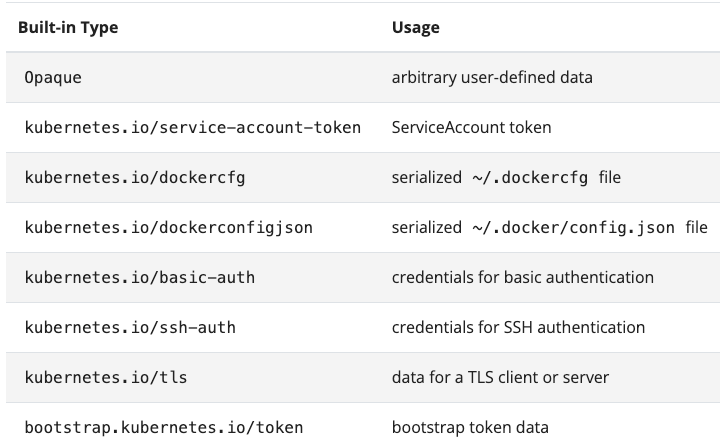Select "credentials for basic authentication" text

[x=522, y=278]
